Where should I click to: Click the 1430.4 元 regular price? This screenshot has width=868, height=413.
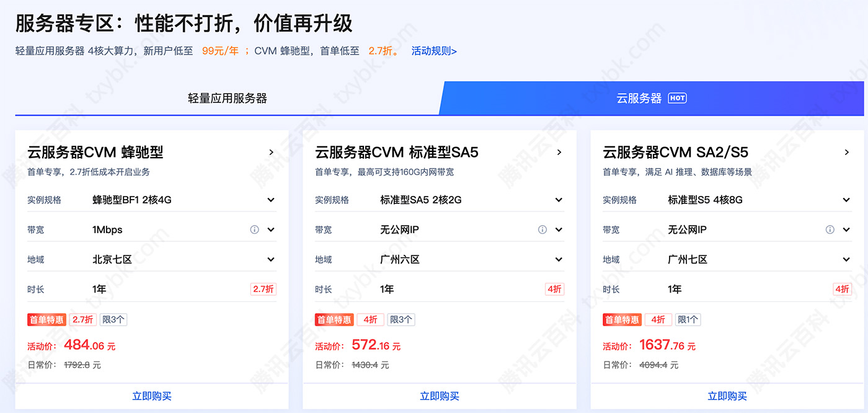(x=370, y=365)
